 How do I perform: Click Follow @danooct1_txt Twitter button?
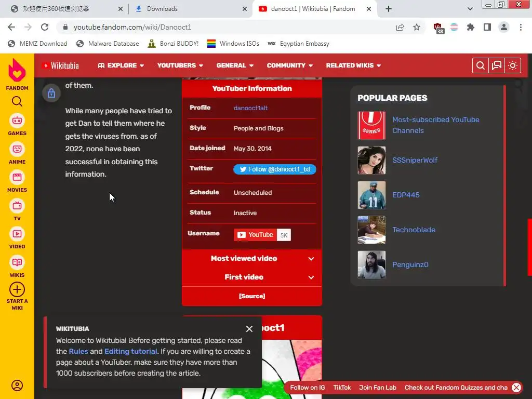pyautogui.click(x=274, y=169)
